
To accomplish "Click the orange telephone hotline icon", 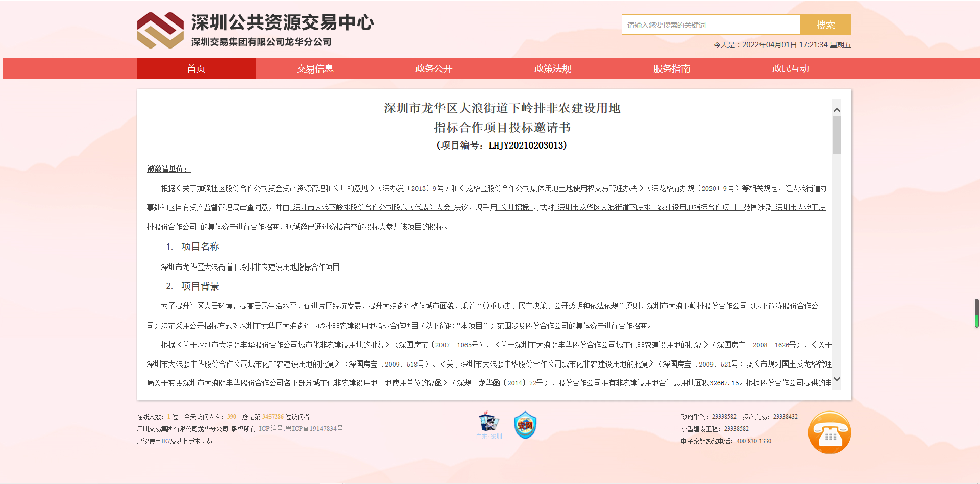I will [x=829, y=432].
